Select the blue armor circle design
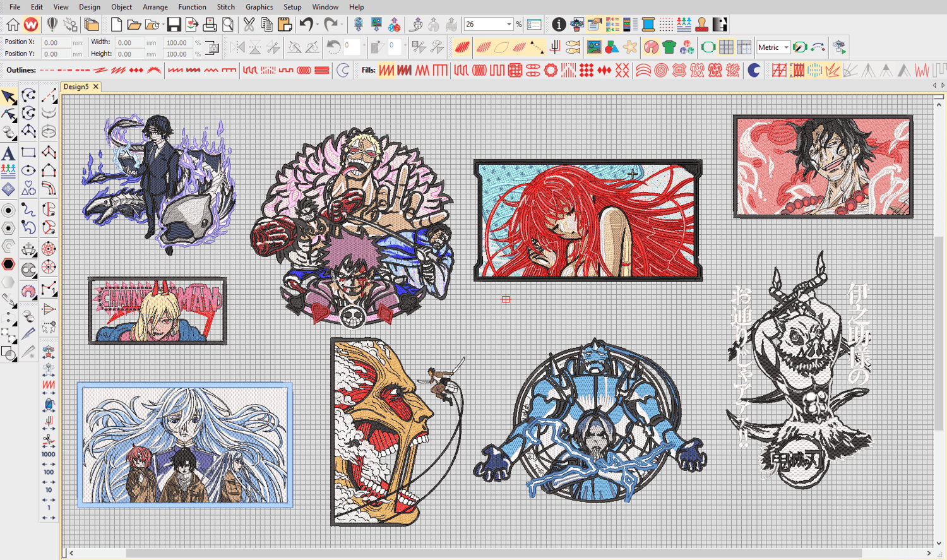This screenshot has width=947, height=560. 590,421
